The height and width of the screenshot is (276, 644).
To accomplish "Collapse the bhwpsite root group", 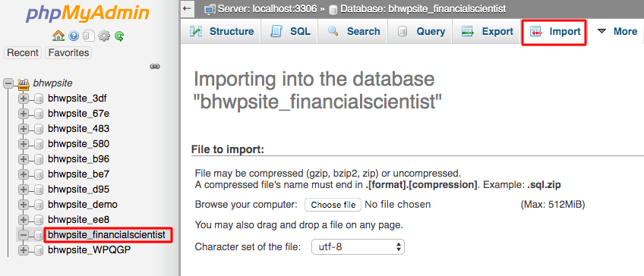I will 8,83.
